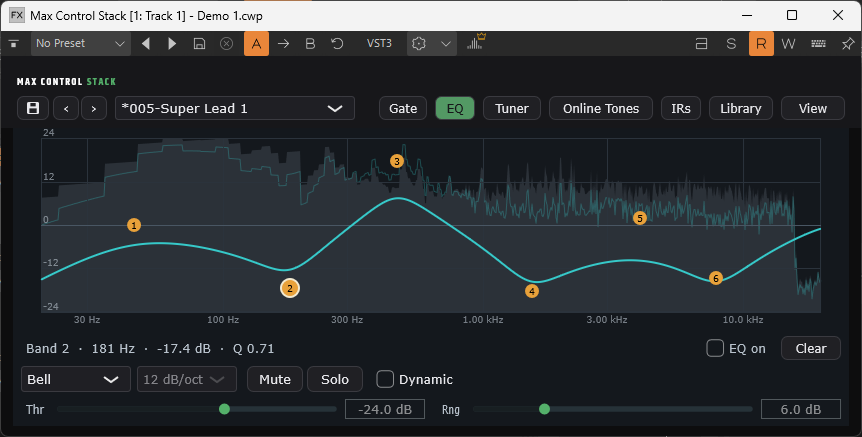862x437 pixels.
Task: Copy A to B with arrow icon
Action: click(x=284, y=43)
